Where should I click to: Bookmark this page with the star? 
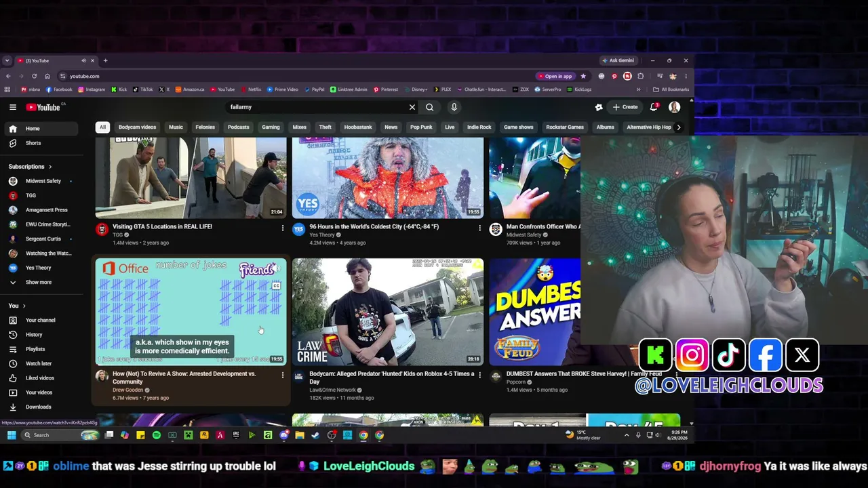click(583, 76)
